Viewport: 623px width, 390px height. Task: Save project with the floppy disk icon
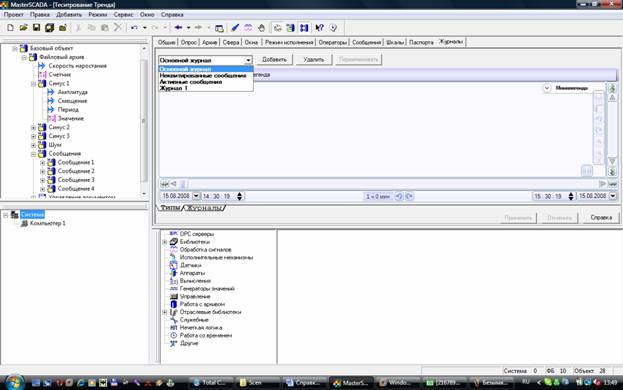tap(36, 28)
